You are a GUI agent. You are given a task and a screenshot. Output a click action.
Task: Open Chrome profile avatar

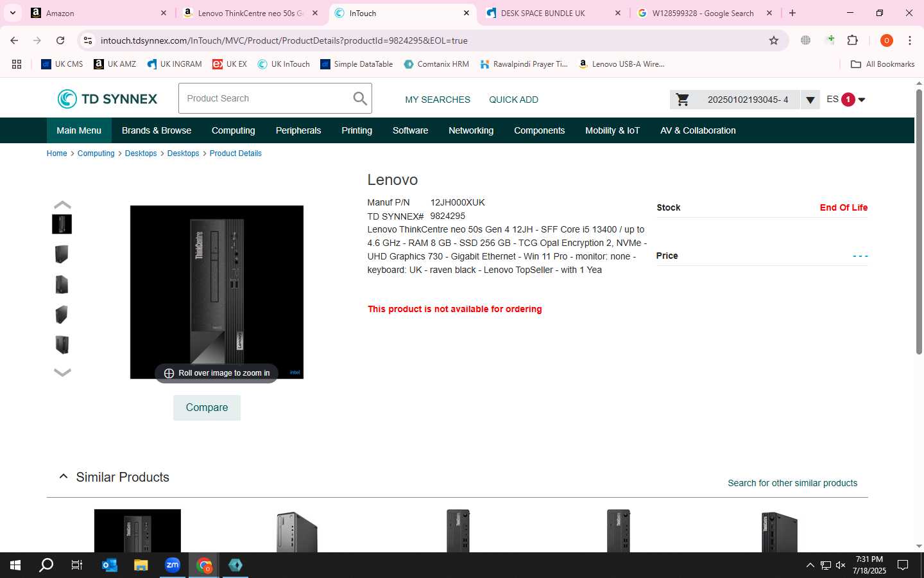coord(887,40)
